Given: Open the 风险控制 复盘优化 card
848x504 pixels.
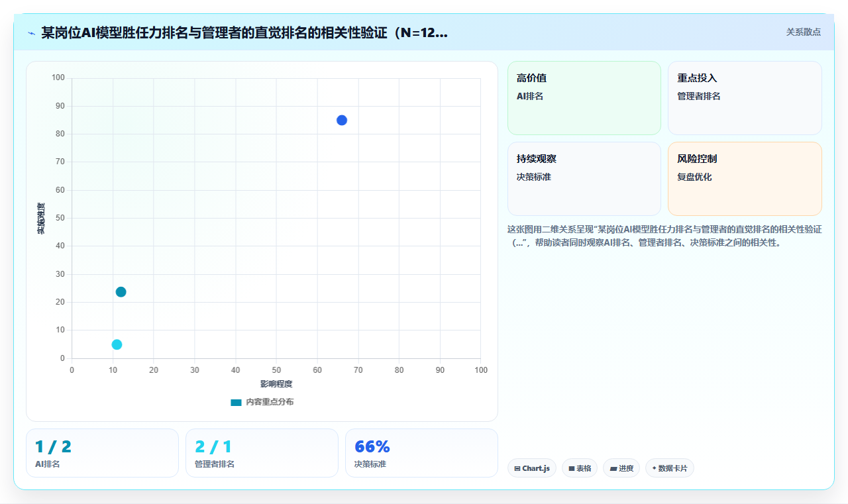Looking at the screenshot, I should (745, 179).
